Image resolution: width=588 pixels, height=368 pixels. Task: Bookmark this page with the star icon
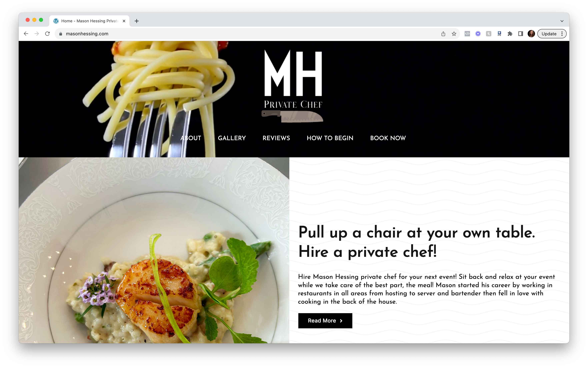click(454, 34)
